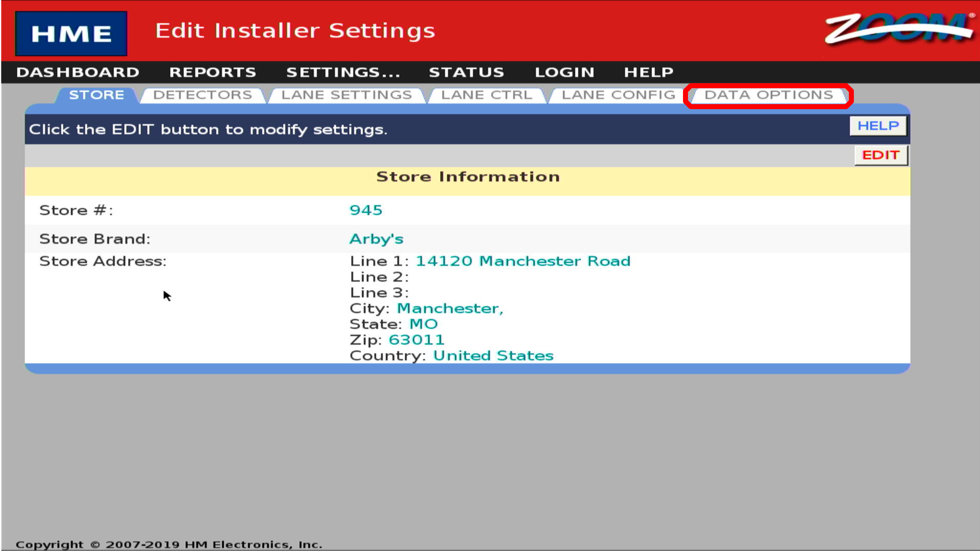Click the HME logo
This screenshot has width=980, height=551.
tap(71, 34)
